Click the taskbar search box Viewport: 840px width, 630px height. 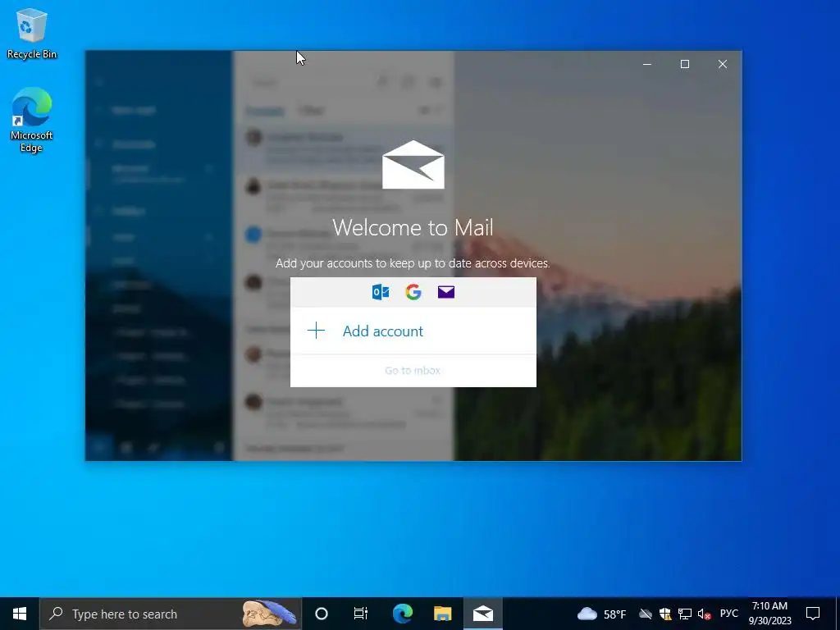coord(171,614)
